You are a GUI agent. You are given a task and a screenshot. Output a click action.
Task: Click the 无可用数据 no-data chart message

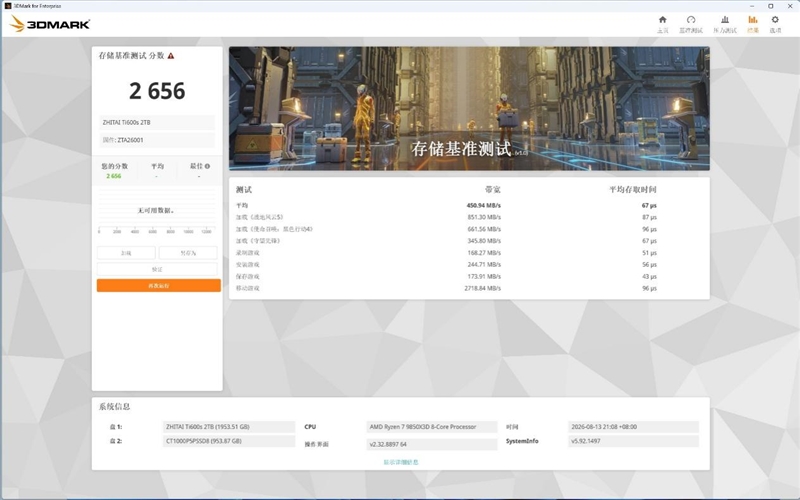(x=156, y=210)
